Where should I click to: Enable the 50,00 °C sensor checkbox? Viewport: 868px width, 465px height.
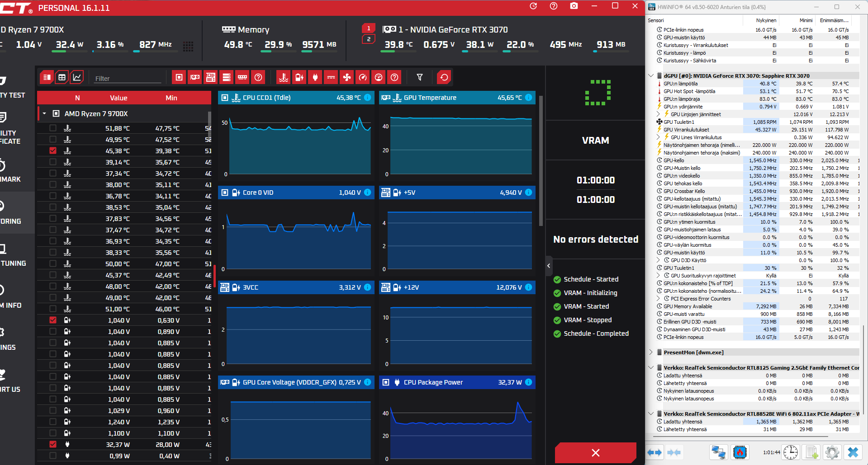coord(53,264)
